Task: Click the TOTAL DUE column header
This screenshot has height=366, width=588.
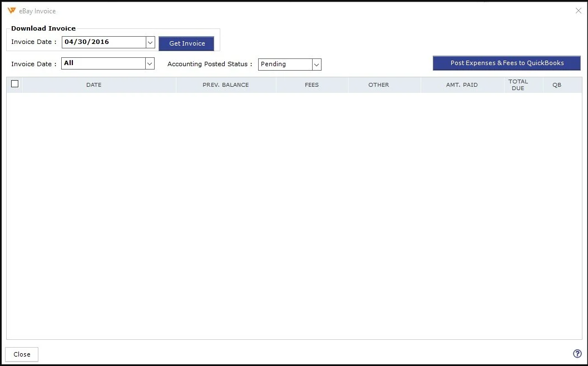Action: click(x=518, y=85)
